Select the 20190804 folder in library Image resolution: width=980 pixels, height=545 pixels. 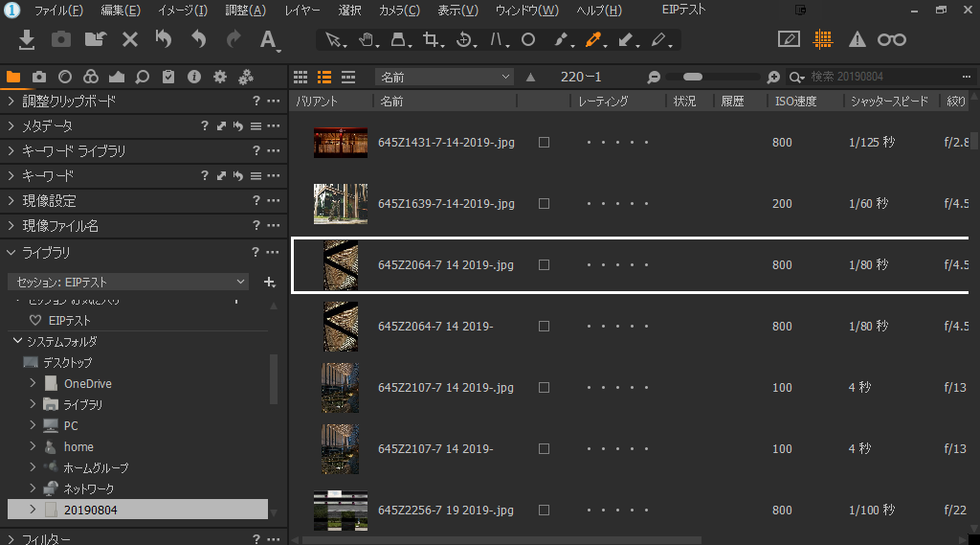click(90, 510)
